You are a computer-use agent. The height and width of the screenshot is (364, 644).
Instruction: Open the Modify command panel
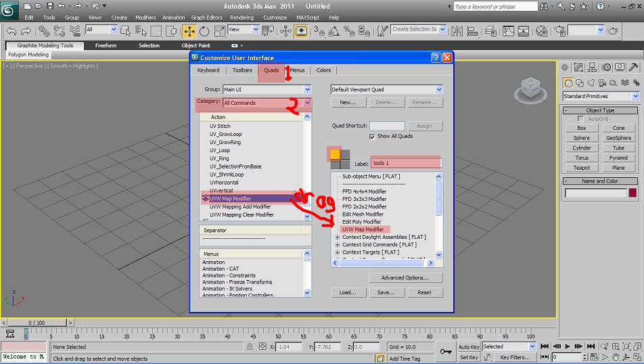click(578, 68)
